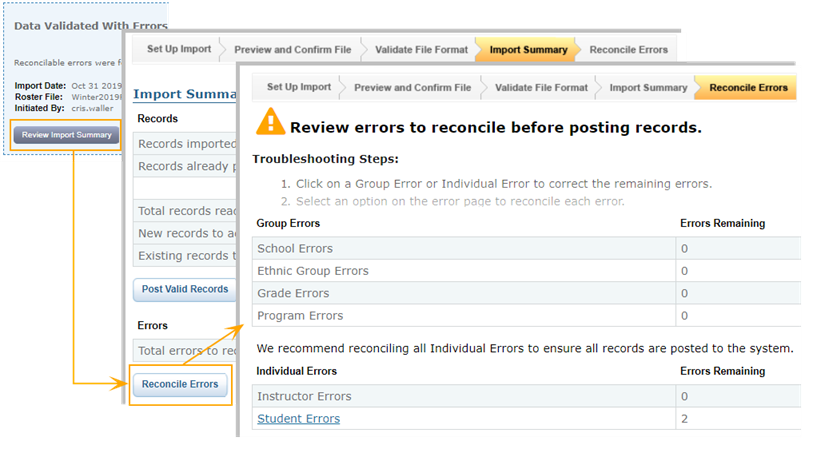
Task: Select the School Errors row
Action: (x=295, y=248)
